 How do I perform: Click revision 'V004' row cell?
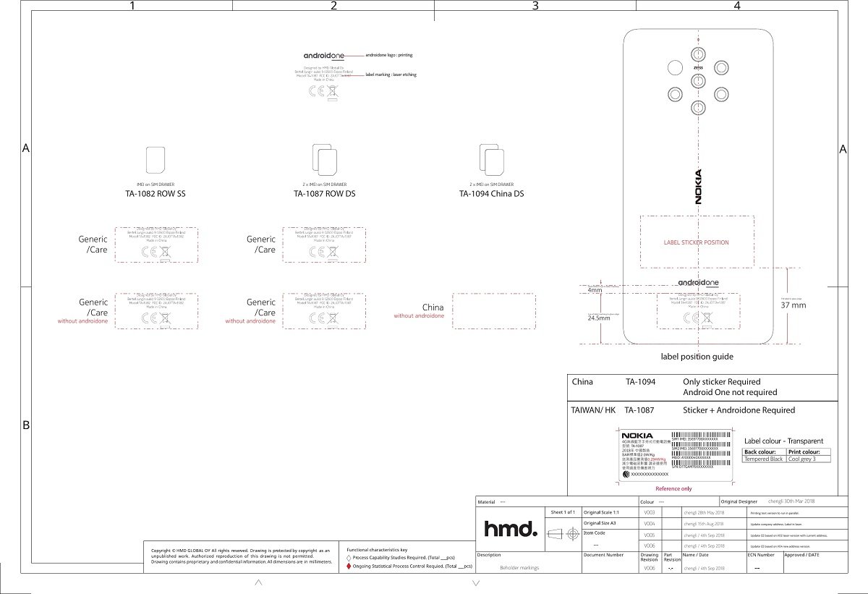point(650,523)
